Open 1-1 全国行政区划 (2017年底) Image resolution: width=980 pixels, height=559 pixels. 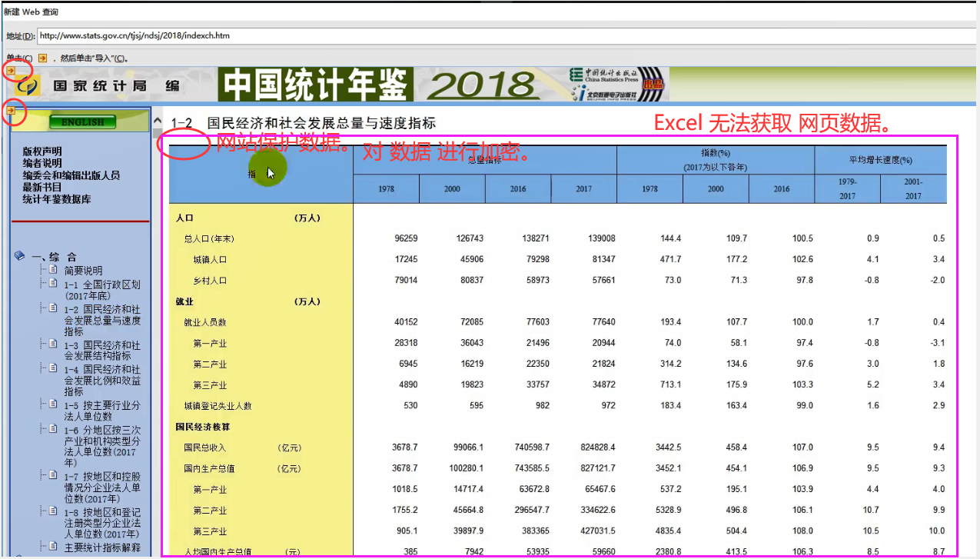102,290
